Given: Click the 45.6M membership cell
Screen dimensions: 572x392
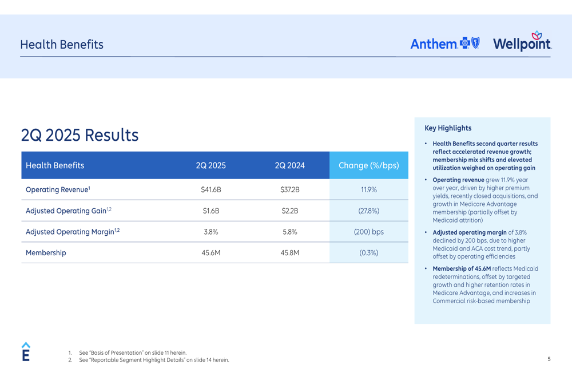Looking at the screenshot, I should click(x=211, y=252).
